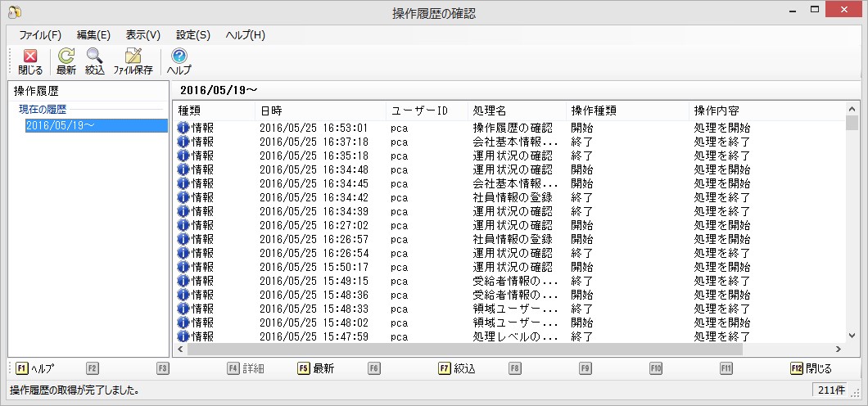
Task: Open the 表示(V) menu
Action: 142,35
